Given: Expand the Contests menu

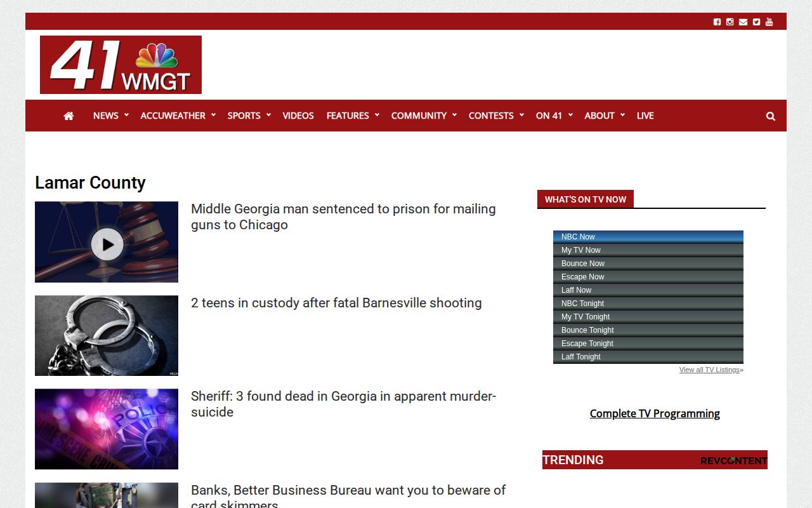Looking at the screenshot, I should coord(496,116).
